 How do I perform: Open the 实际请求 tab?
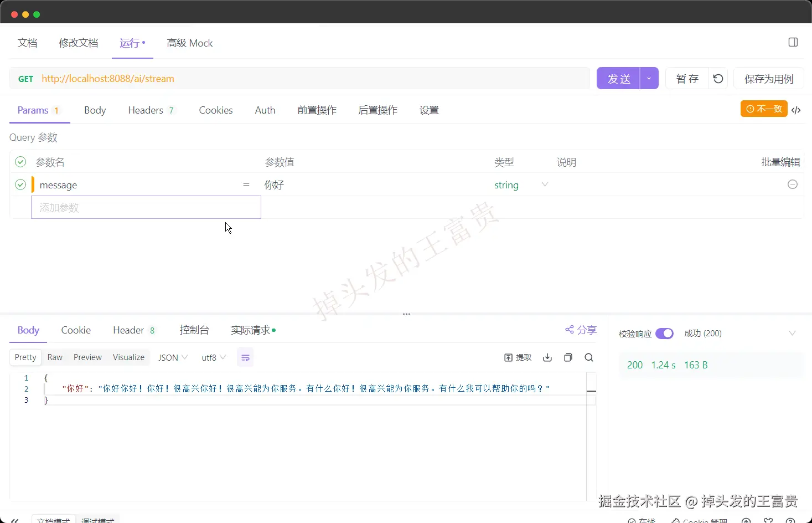click(x=254, y=330)
